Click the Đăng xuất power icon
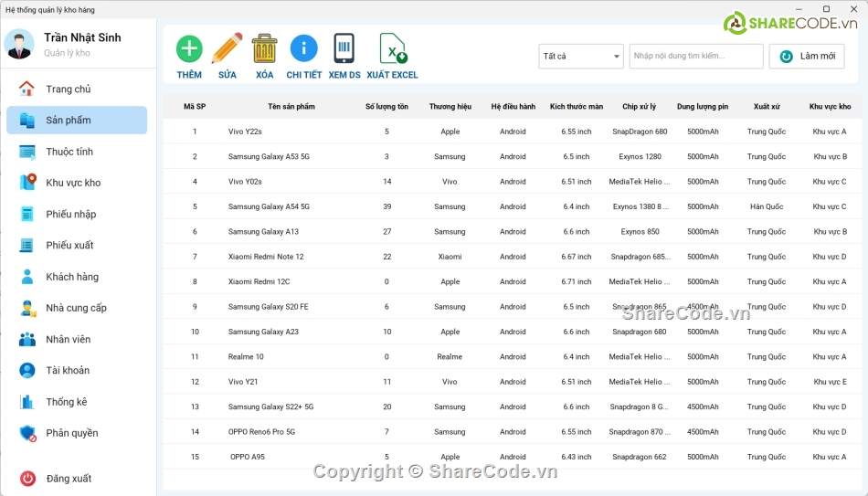868x496 pixels. [28, 479]
